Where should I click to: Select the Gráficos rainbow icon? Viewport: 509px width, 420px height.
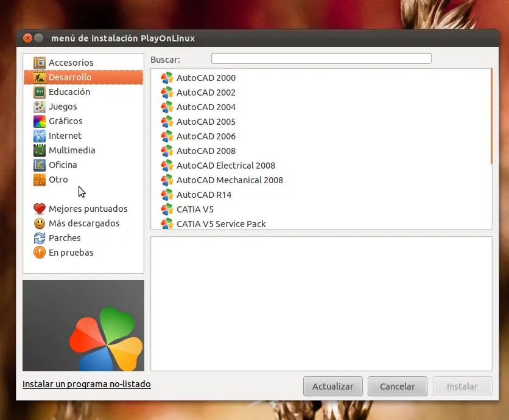click(x=40, y=121)
